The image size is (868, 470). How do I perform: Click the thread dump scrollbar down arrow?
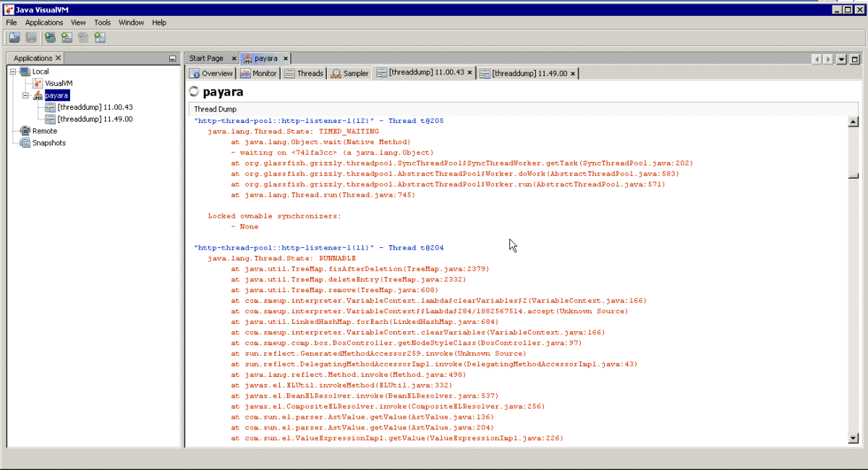coord(854,438)
